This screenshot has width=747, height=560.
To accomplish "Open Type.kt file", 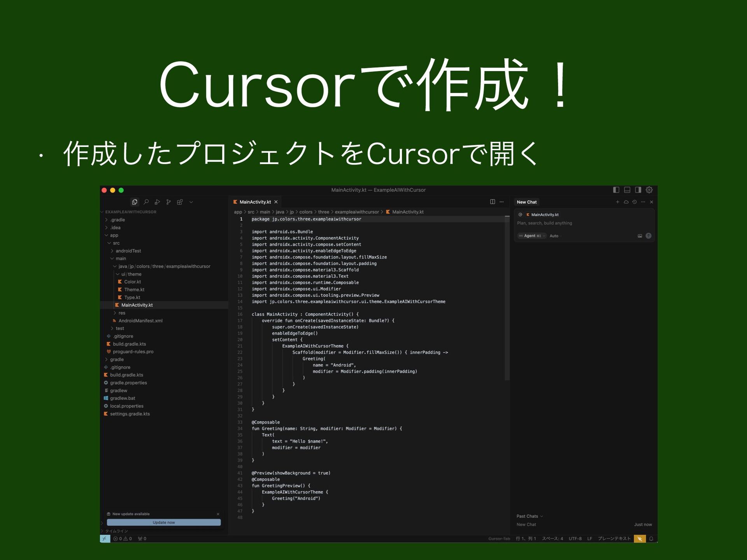I will coord(163,297).
